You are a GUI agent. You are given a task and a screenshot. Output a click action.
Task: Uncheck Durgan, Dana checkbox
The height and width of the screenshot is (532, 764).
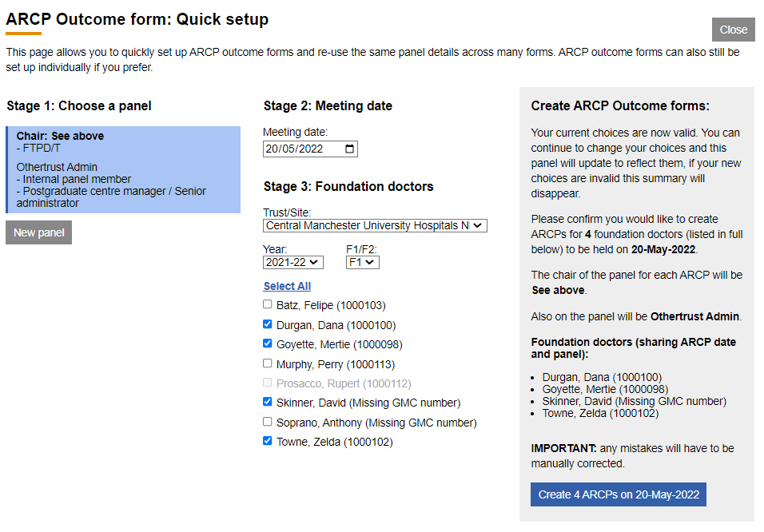click(x=268, y=324)
